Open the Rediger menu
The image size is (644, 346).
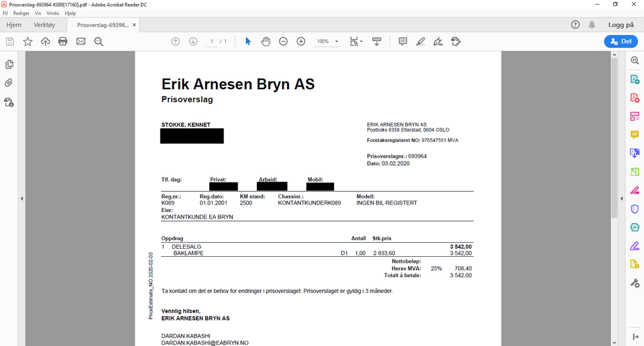tap(21, 13)
